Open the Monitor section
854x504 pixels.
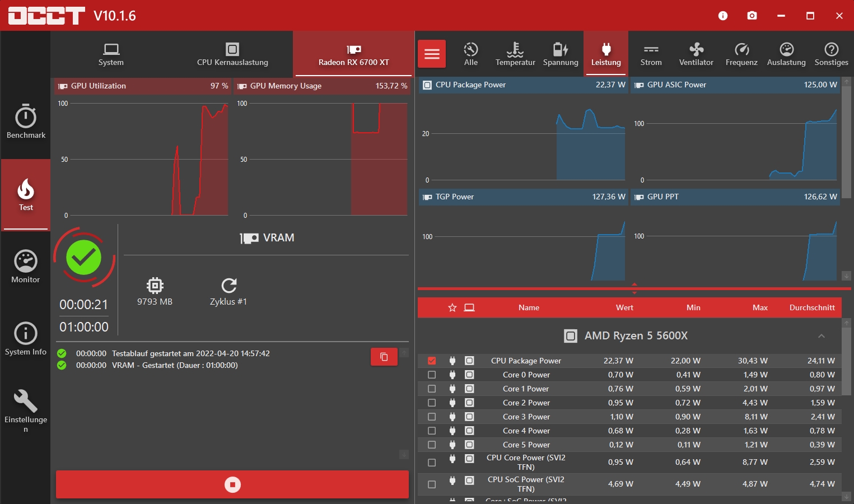(26, 267)
